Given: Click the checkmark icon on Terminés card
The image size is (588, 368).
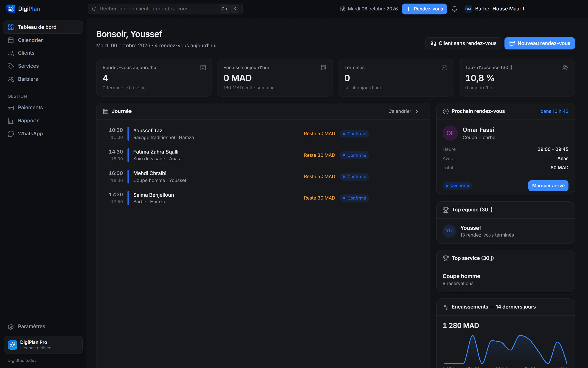Looking at the screenshot, I should tap(444, 67).
